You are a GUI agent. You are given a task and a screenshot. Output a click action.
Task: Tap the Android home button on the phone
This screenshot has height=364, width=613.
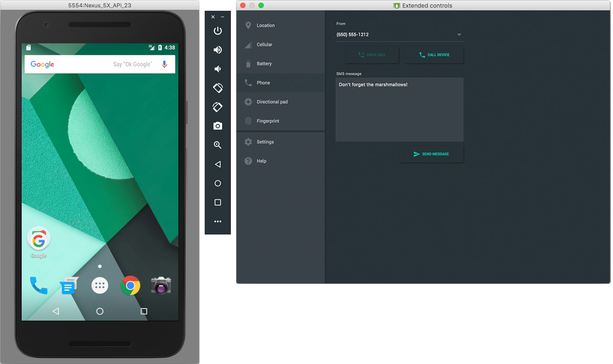[x=100, y=311]
